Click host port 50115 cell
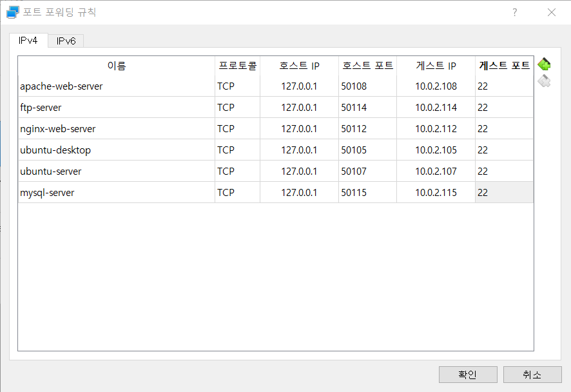 [x=367, y=192]
